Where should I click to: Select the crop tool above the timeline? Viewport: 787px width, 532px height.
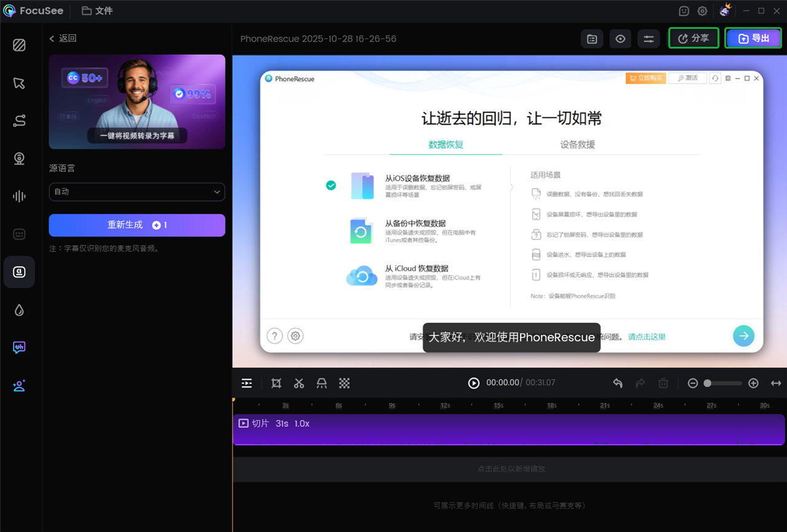click(x=277, y=383)
